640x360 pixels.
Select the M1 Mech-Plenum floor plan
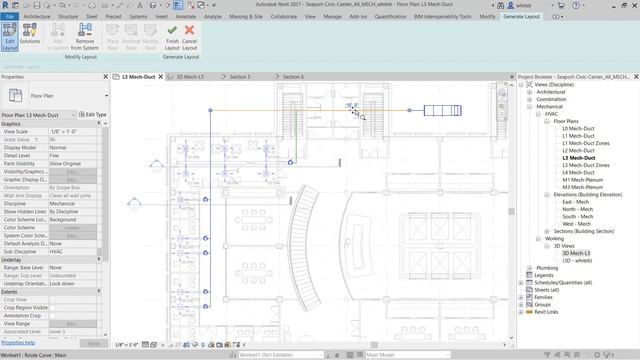(582, 180)
